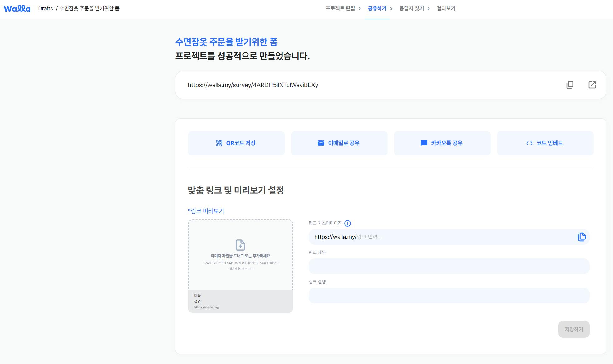613x364 pixels.
Task: Click the Drafts breadcrumb link
Action: tap(46, 8)
